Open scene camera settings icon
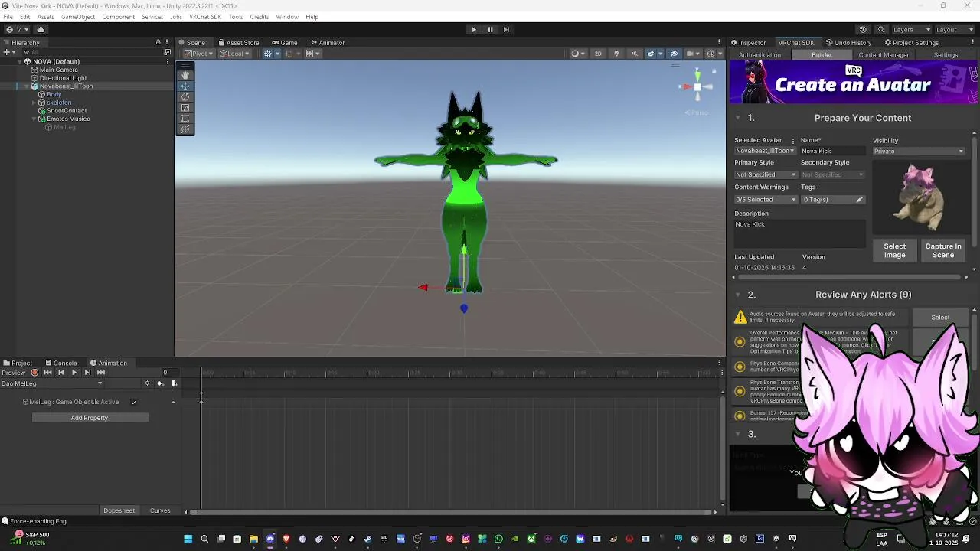The height and width of the screenshot is (551, 980). [x=692, y=54]
